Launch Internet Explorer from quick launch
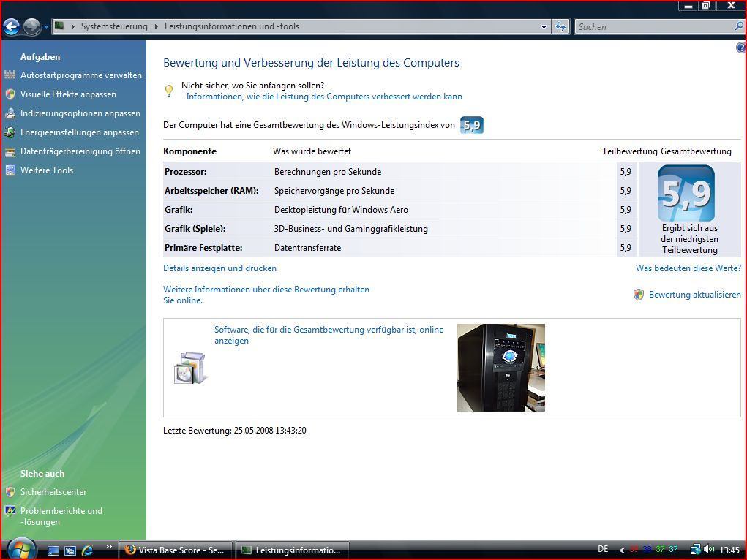Screen dimensions: 747x560 [87, 550]
